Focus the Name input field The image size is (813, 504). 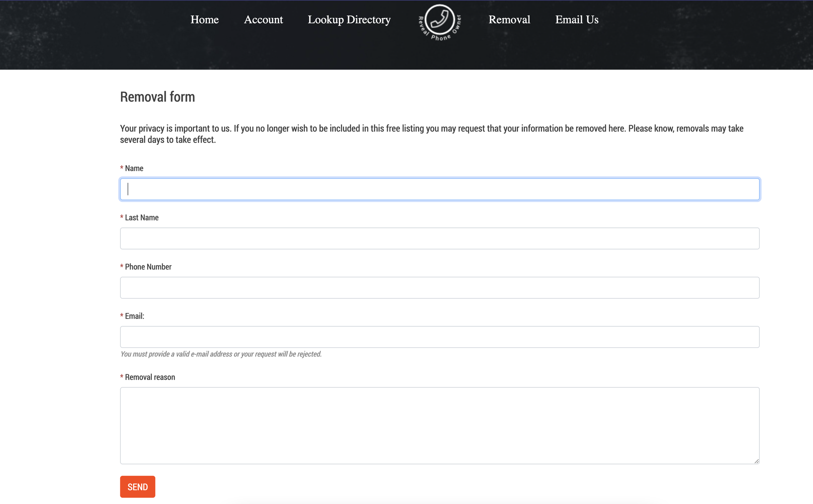[x=439, y=189]
